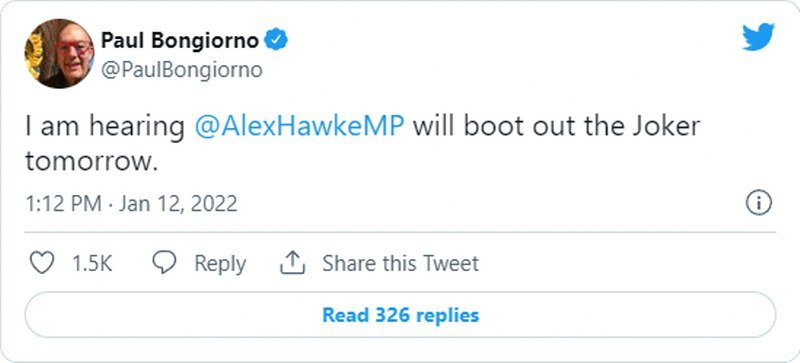Click the word 'tomorrow.' in tweet
800x363 pixels.
[x=89, y=161]
